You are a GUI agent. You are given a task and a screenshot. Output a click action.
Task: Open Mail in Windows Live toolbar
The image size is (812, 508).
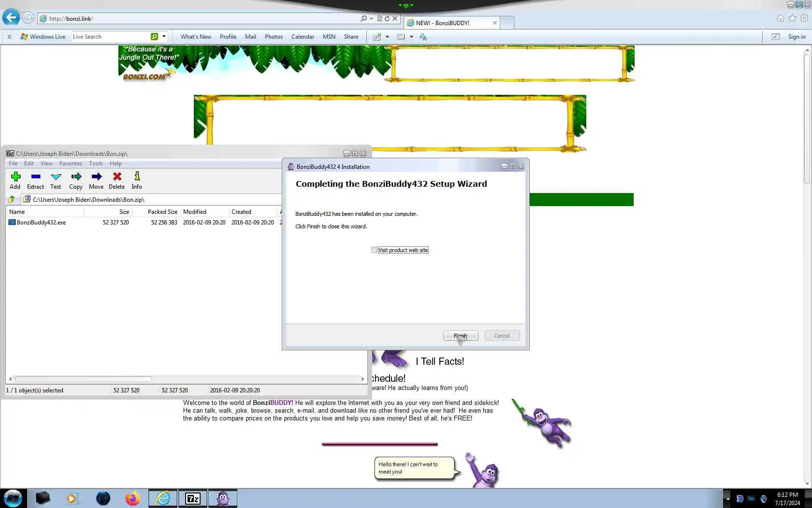click(250, 37)
